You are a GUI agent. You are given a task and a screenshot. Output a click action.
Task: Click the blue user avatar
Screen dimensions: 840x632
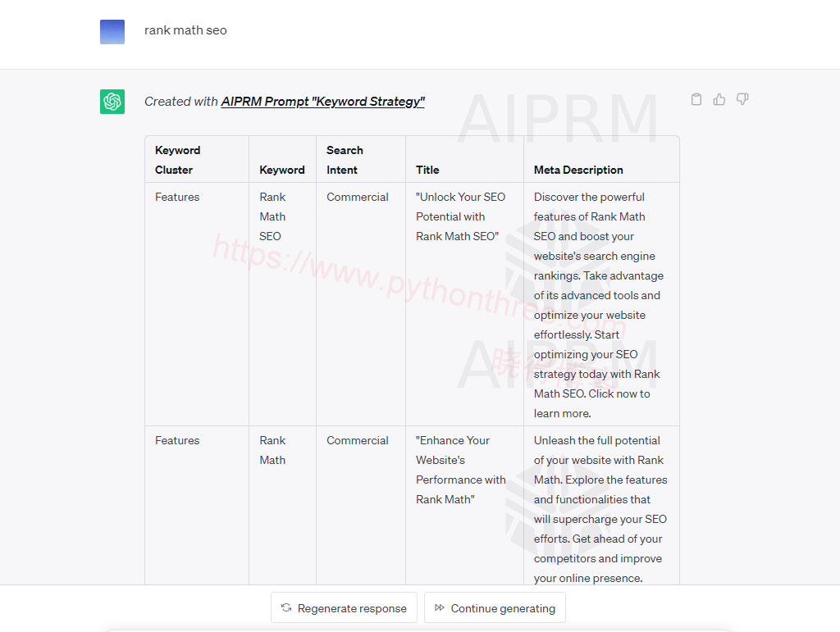[112, 32]
